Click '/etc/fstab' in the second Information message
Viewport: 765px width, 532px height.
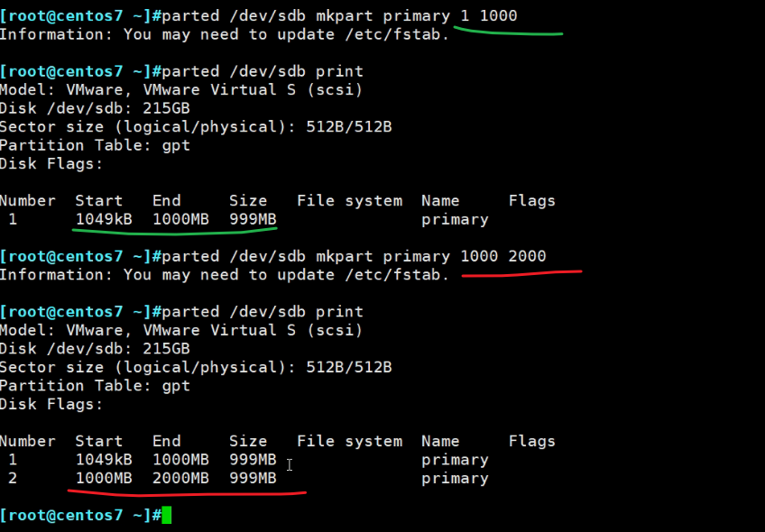[397, 274]
